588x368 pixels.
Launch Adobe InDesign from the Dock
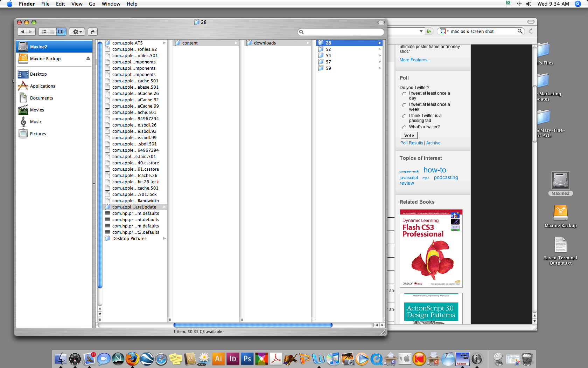(233, 359)
